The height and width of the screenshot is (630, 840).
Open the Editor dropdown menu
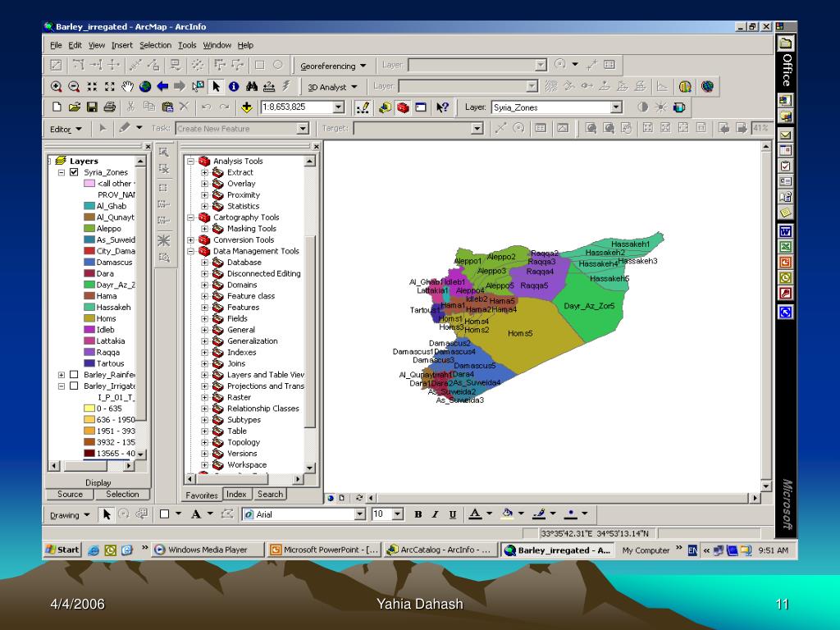tap(66, 129)
